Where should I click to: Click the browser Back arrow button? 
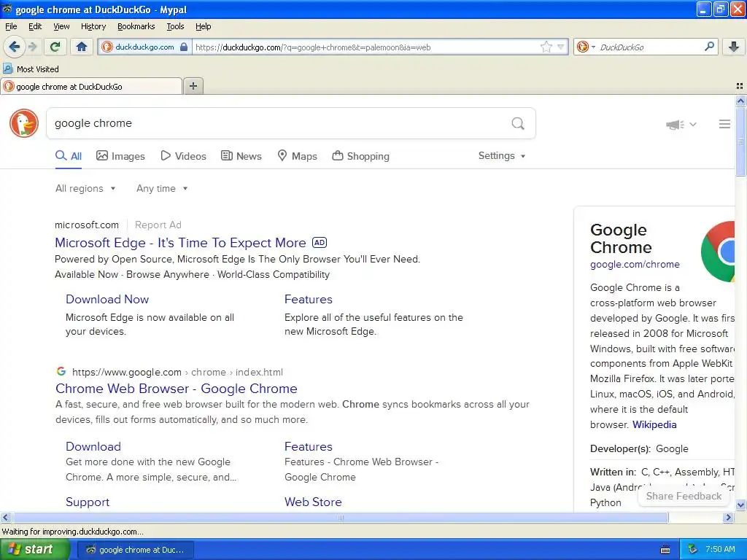pos(14,47)
